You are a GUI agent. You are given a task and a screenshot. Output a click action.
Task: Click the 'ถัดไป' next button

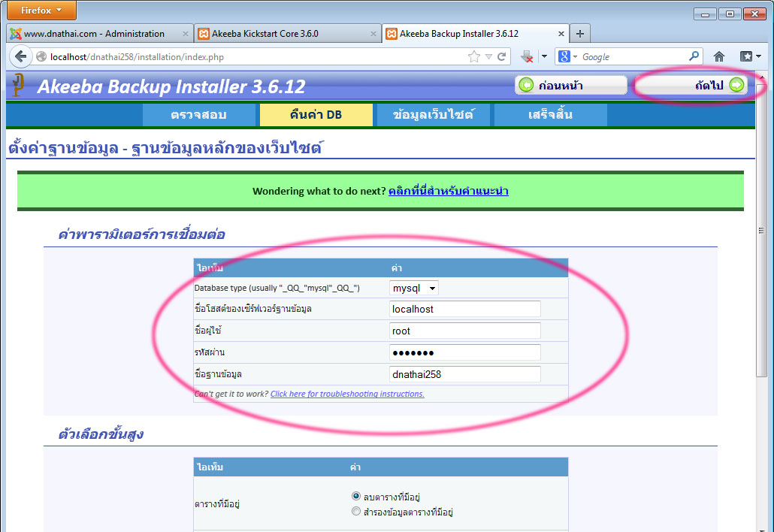(x=690, y=85)
